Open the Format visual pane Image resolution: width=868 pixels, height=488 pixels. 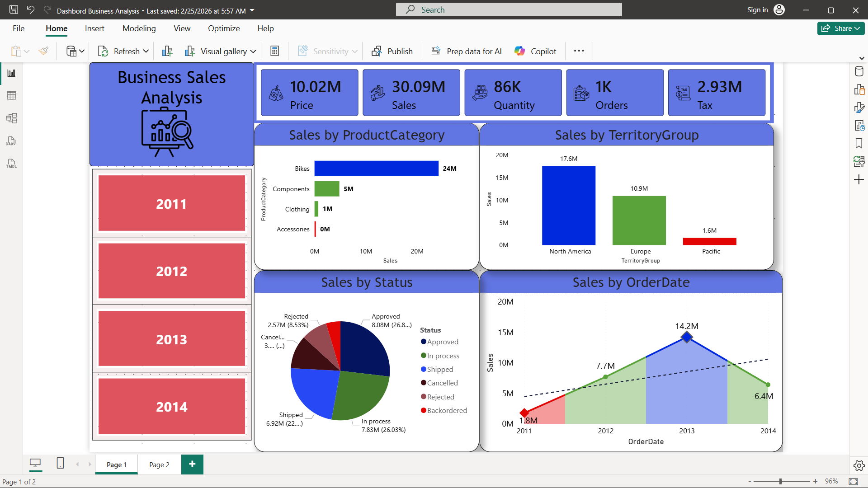pos(859,108)
